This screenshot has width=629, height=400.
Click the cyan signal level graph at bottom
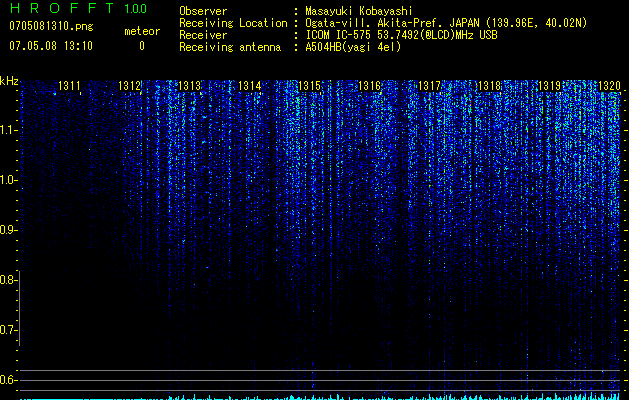coord(321,397)
